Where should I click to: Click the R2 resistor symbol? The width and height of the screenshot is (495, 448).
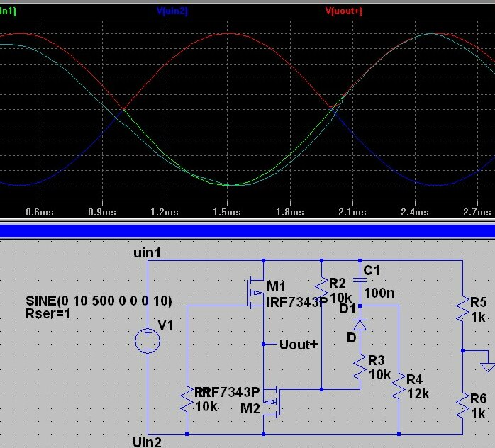[321, 290]
